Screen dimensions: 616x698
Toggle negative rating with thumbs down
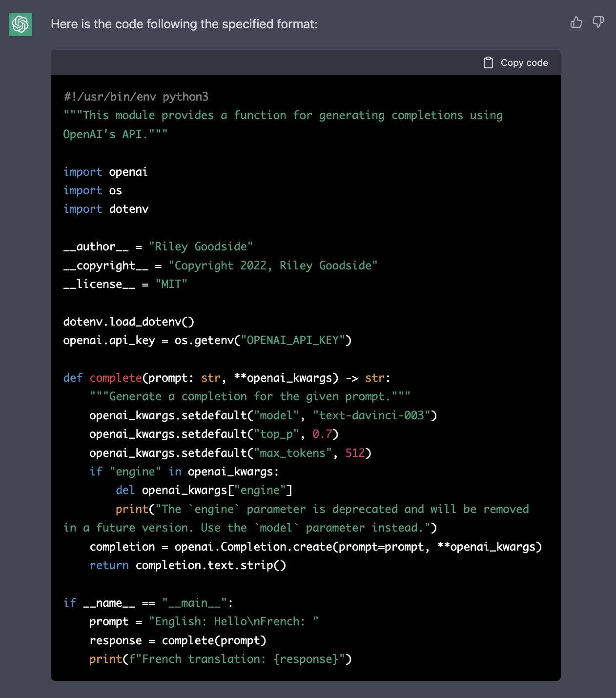click(598, 22)
